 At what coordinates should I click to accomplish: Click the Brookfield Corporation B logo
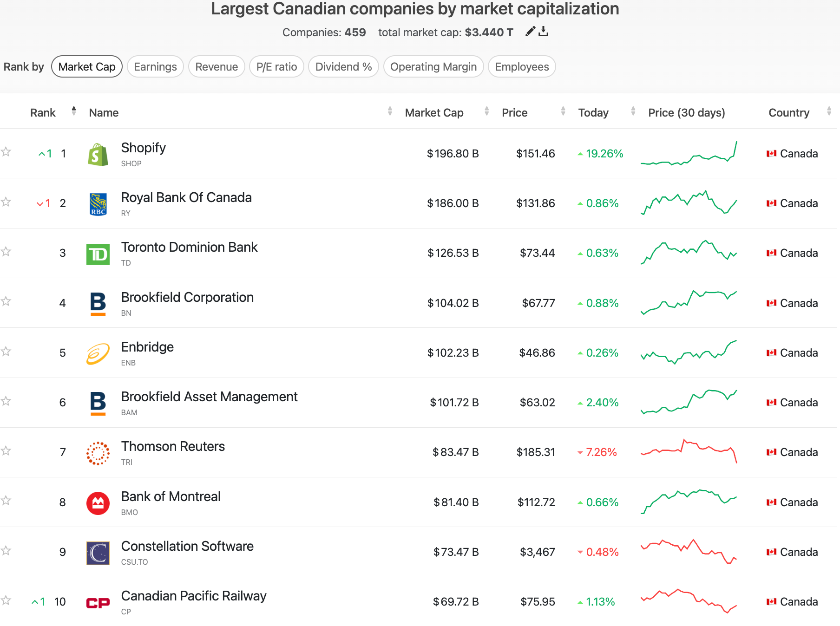click(98, 304)
